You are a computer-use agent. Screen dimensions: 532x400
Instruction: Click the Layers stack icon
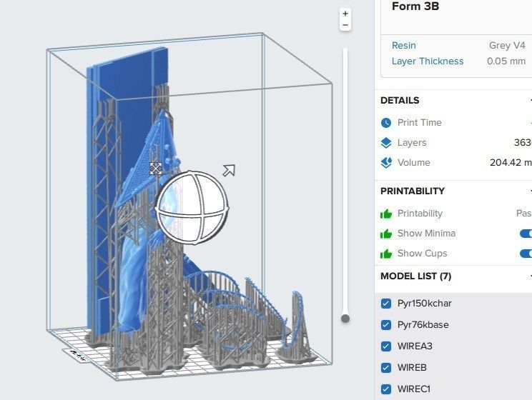coord(386,143)
